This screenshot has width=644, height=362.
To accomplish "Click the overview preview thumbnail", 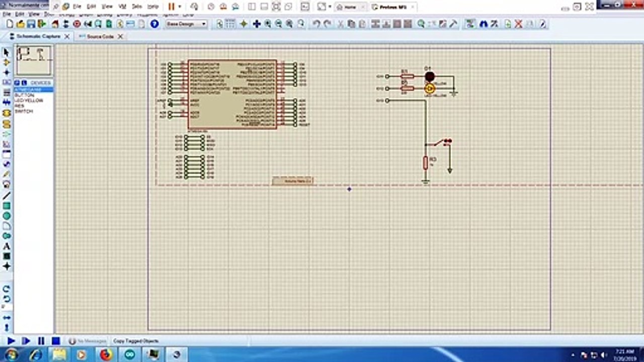I will point(33,60).
